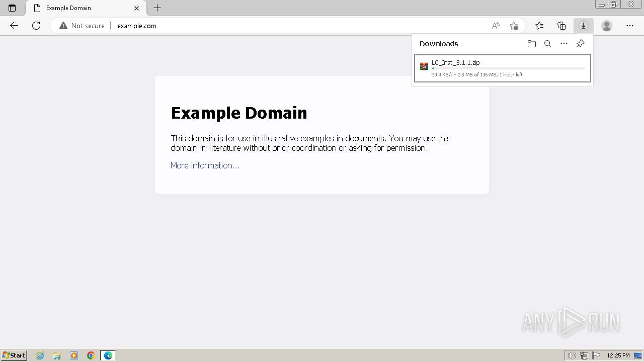This screenshot has width=644, height=362.
Task: Click the Downloads panel title
Action: click(x=439, y=44)
